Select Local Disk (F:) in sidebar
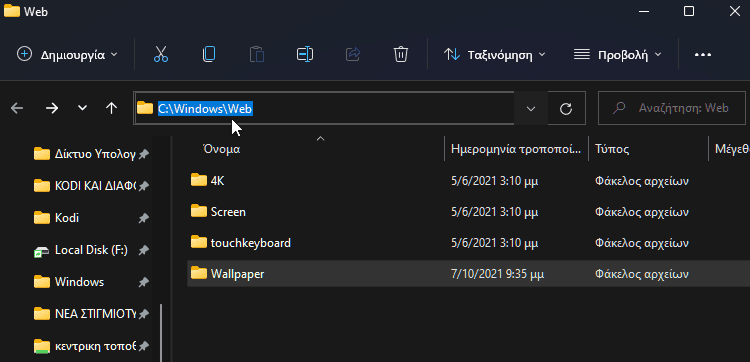 (x=91, y=250)
